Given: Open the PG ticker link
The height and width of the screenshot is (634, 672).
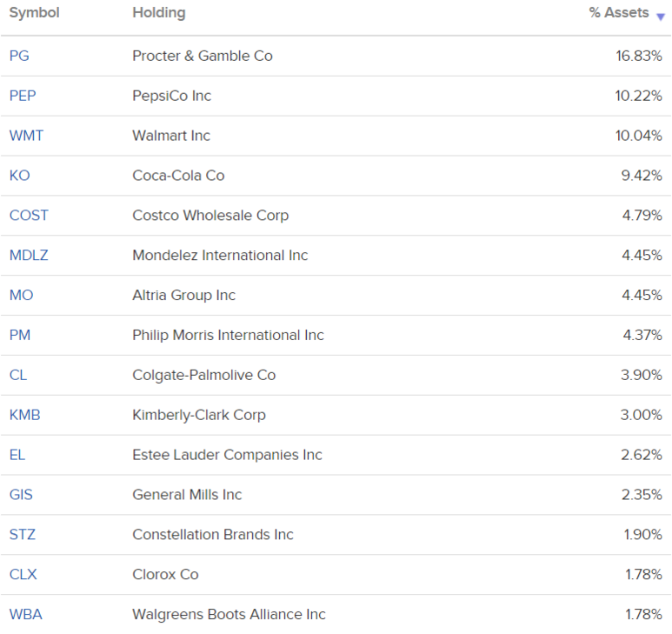Looking at the screenshot, I should click(19, 56).
